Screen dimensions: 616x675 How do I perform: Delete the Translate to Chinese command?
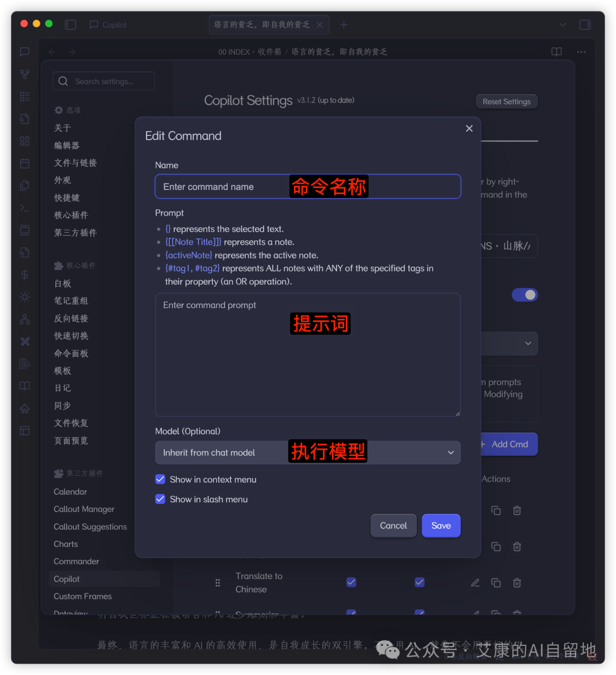pos(517,583)
